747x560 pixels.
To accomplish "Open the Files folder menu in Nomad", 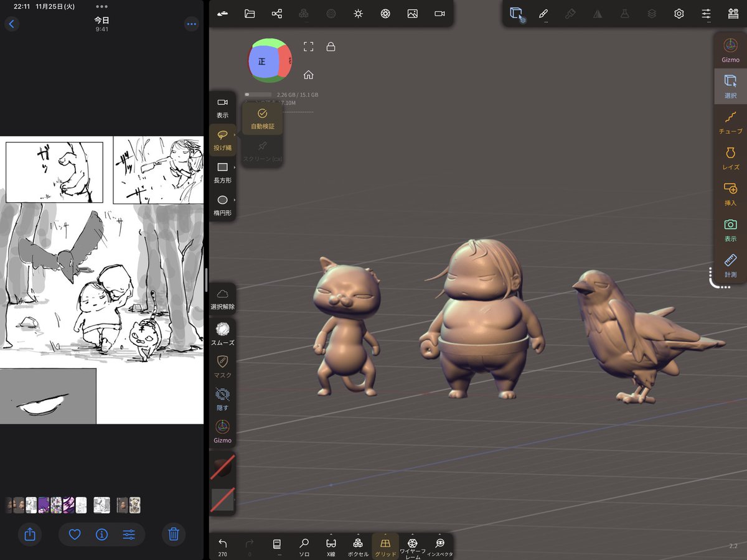I will [x=250, y=14].
